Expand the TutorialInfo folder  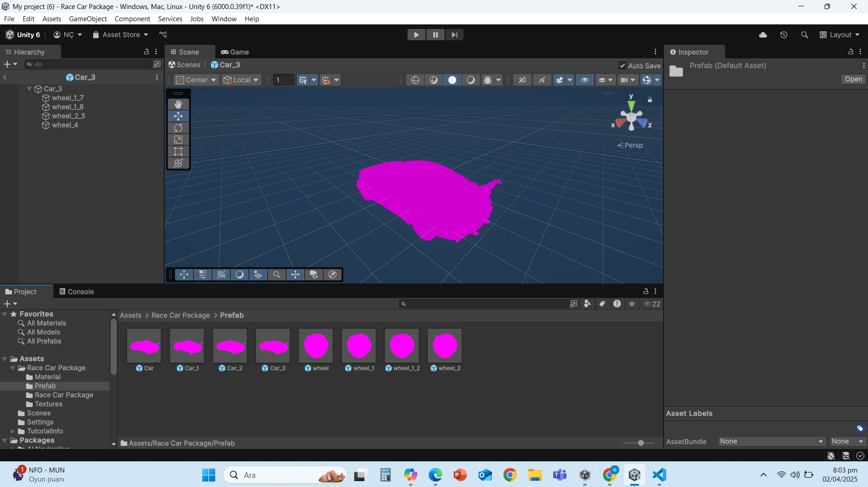click(13, 431)
